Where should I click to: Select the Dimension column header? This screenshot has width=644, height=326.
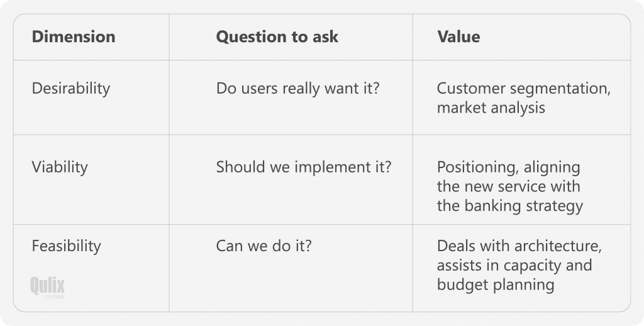point(74,37)
